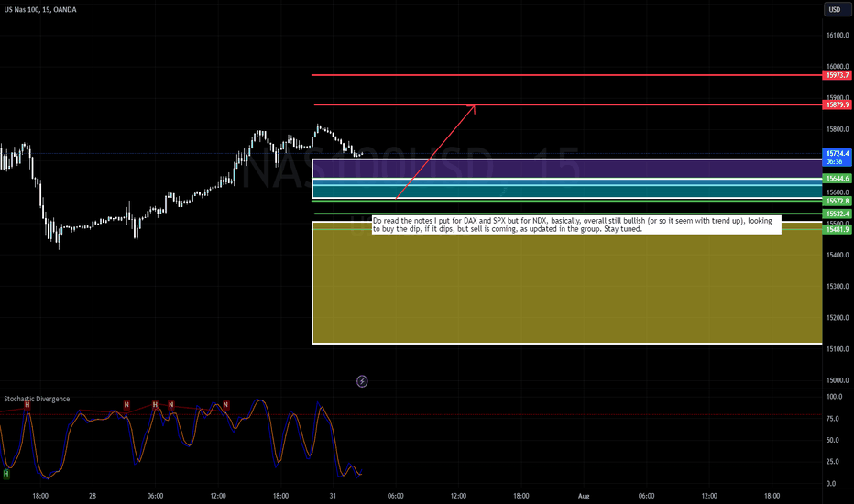This screenshot has width=854, height=504.
Task: Click the 15400.0 price axis value
Action: [x=838, y=255]
